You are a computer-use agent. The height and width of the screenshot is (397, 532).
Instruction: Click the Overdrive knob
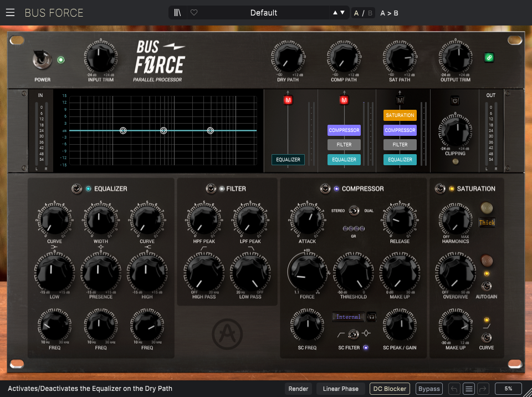pyautogui.click(x=456, y=273)
